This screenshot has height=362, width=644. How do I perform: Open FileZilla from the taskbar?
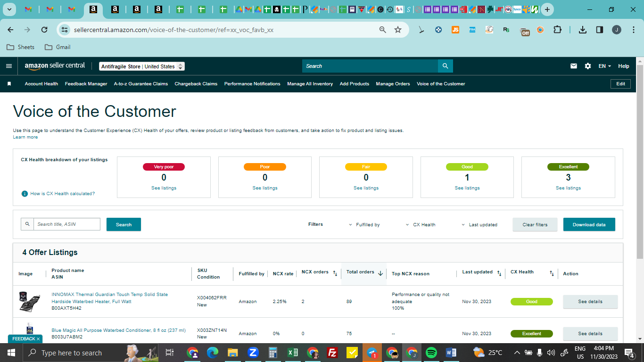click(x=332, y=353)
